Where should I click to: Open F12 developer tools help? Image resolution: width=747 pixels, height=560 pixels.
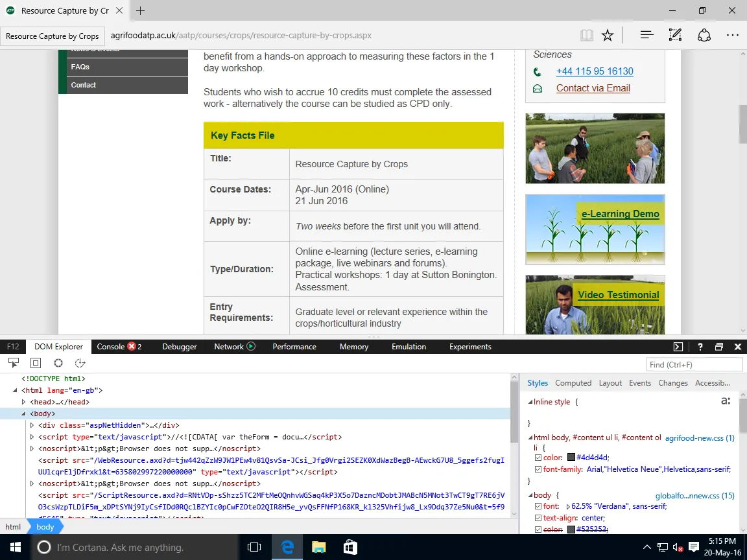point(700,347)
